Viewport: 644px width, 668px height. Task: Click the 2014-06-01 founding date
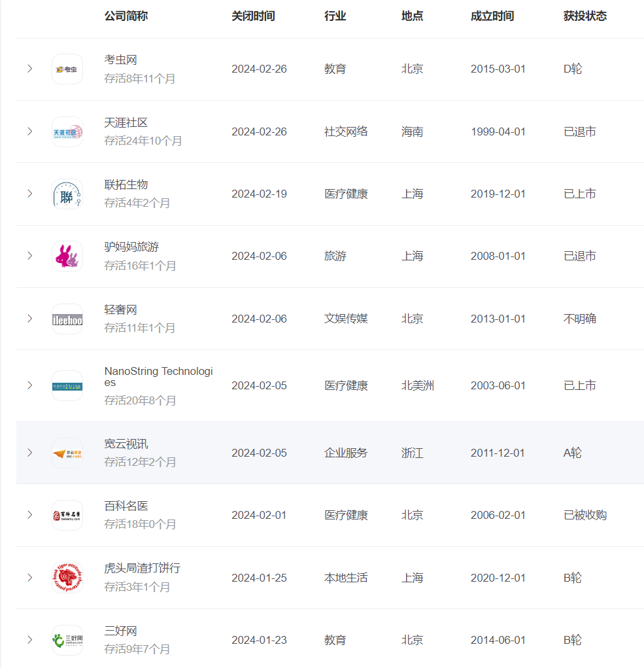point(498,640)
